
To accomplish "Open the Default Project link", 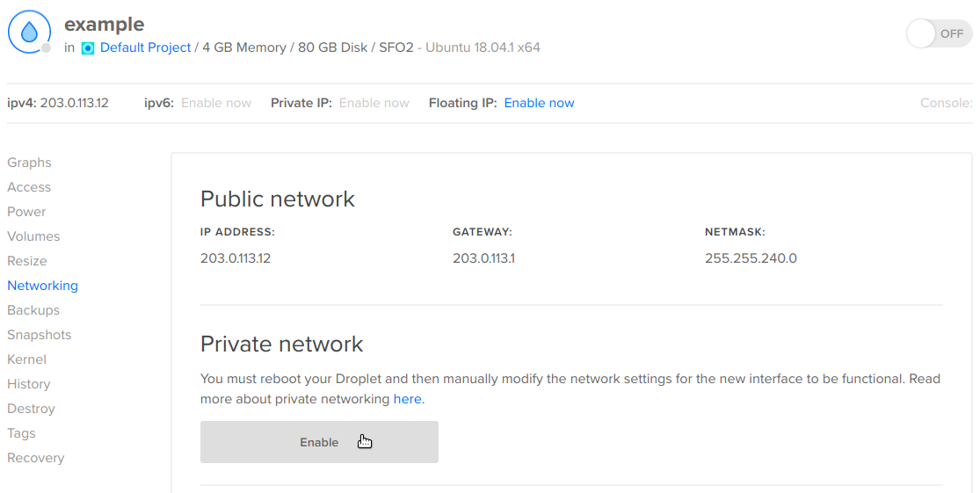I will [145, 47].
